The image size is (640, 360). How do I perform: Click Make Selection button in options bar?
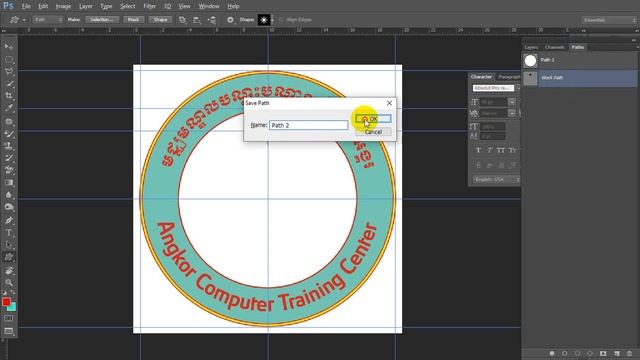click(102, 20)
